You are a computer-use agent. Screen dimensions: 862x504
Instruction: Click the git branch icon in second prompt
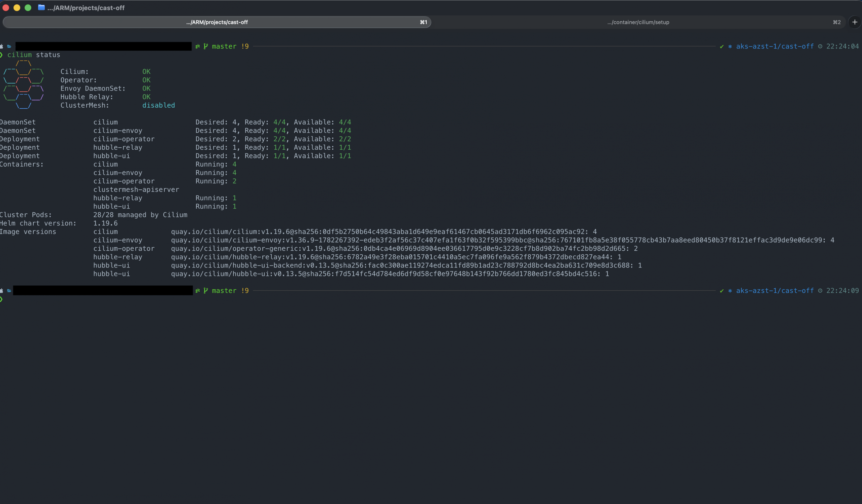click(x=206, y=290)
